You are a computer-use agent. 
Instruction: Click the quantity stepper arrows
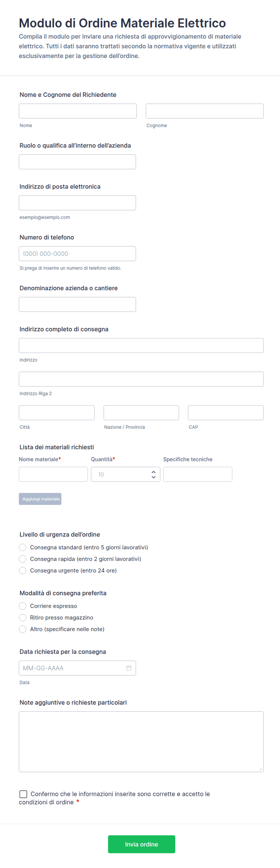click(153, 474)
